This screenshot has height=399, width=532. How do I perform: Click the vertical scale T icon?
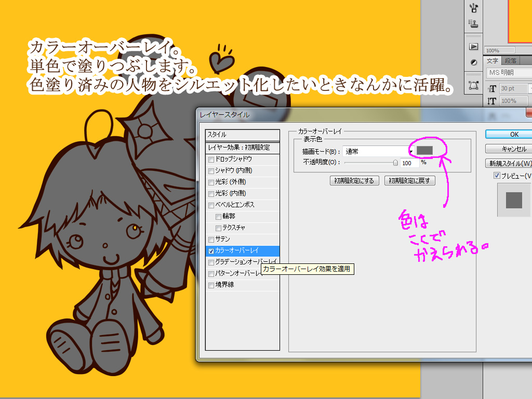tap(492, 101)
